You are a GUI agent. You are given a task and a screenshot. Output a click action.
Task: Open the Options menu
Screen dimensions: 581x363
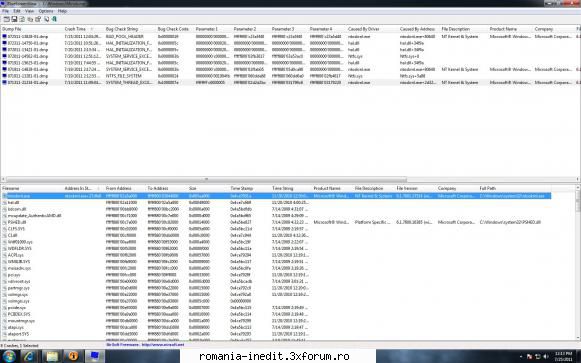click(46, 11)
